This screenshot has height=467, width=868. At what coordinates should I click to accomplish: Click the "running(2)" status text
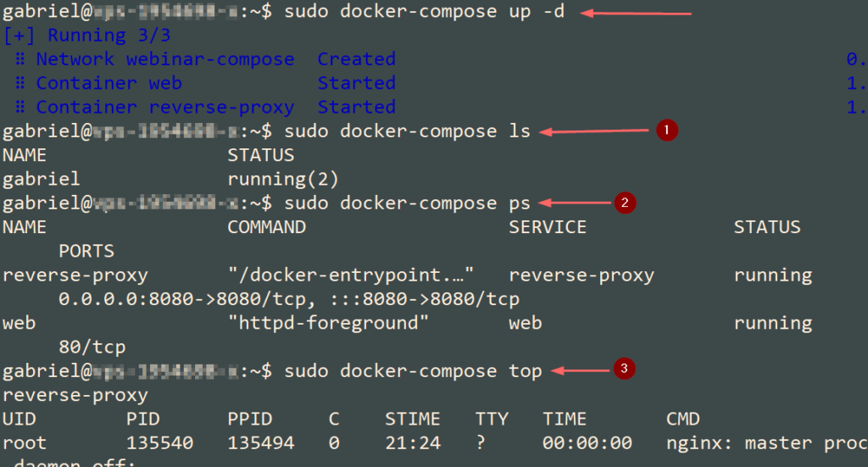click(283, 180)
